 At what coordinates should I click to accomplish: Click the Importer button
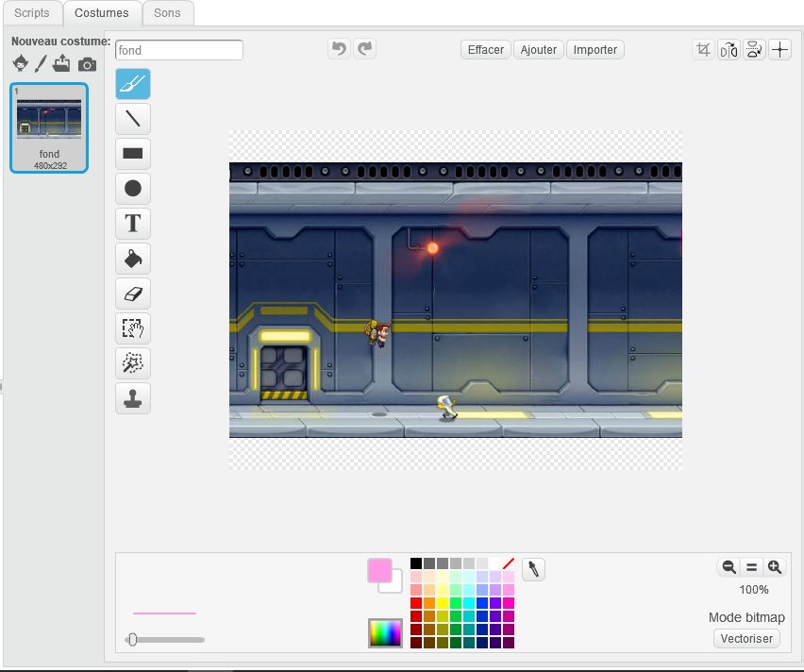coord(595,50)
